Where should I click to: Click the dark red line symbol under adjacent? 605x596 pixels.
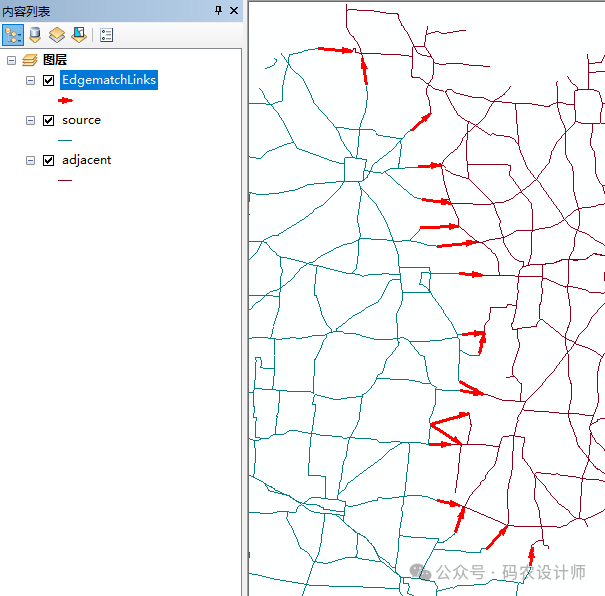[x=66, y=180]
